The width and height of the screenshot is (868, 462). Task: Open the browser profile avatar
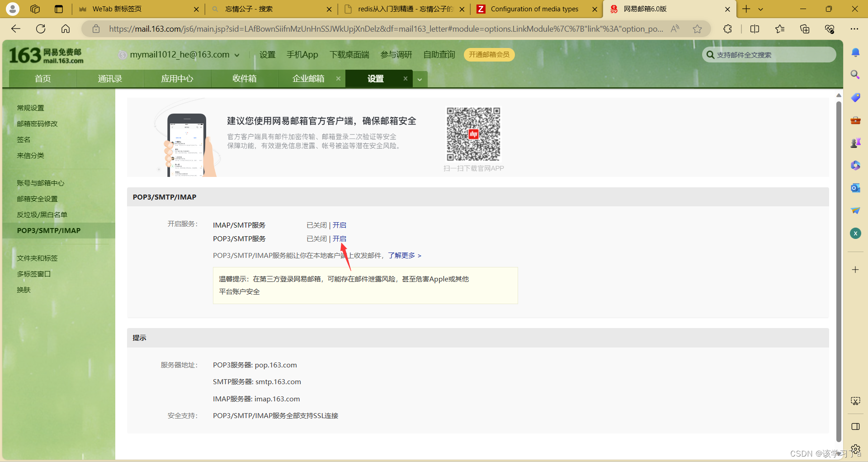click(x=13, y=9)
